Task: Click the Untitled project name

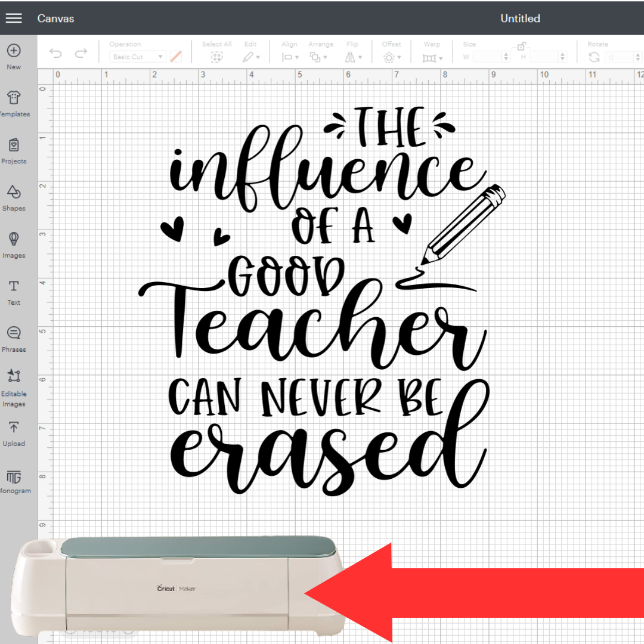Action: (520, 18)
